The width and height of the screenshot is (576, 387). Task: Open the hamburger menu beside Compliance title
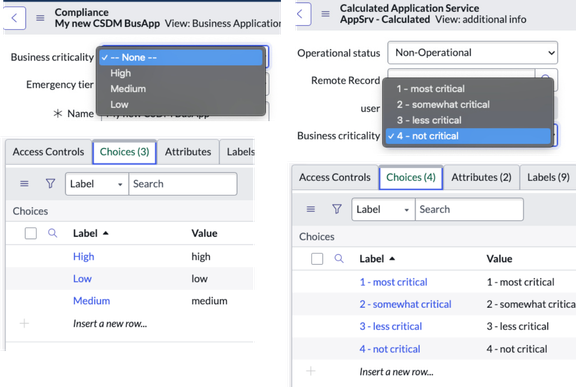point(40,18)
